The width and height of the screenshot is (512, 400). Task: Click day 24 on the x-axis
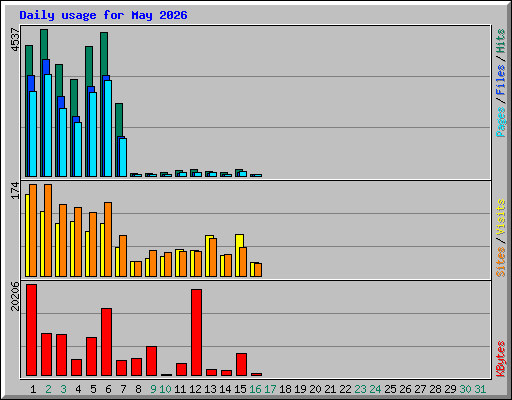click(375, 389)
